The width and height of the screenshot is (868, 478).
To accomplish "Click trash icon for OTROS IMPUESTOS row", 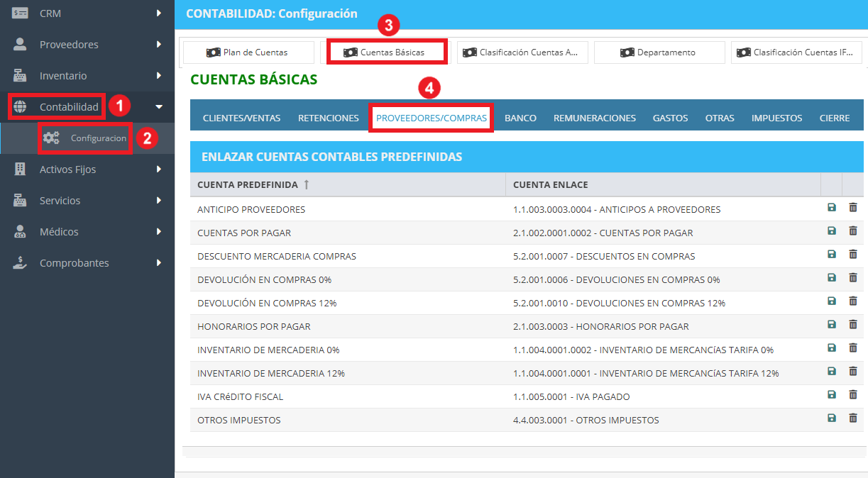I will pyautogui.click(x=853, y=418).
